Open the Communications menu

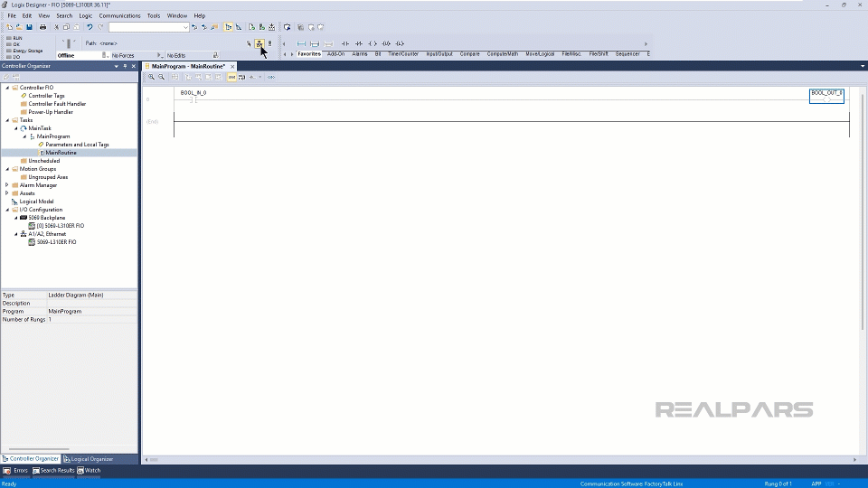pyautogui.click(x=119, y=16)
